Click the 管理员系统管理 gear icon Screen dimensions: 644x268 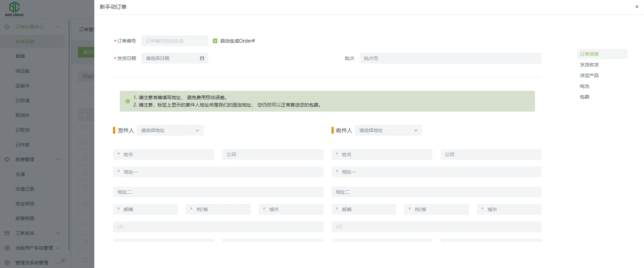click(x=7, y=263)
